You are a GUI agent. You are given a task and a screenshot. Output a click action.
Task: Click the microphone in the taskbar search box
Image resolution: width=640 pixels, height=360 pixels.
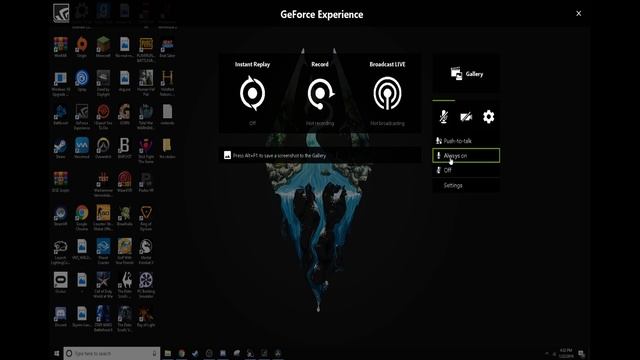pos(154,353)
